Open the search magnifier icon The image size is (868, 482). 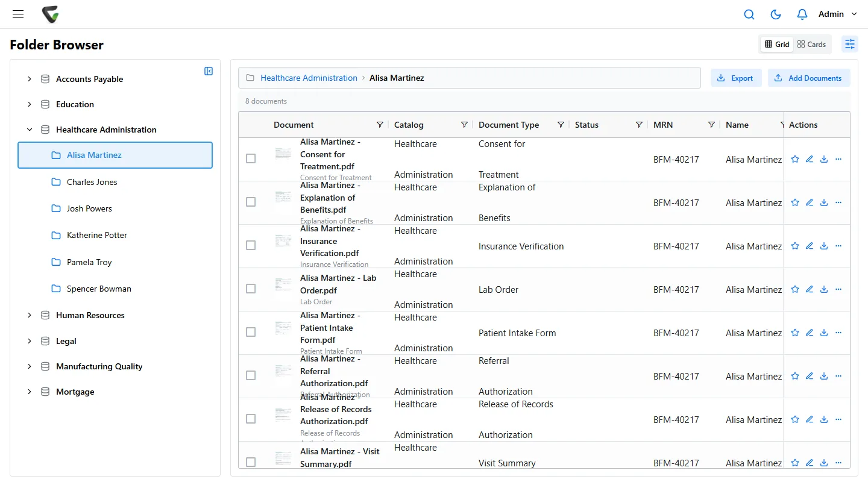(x=749, y=14)
